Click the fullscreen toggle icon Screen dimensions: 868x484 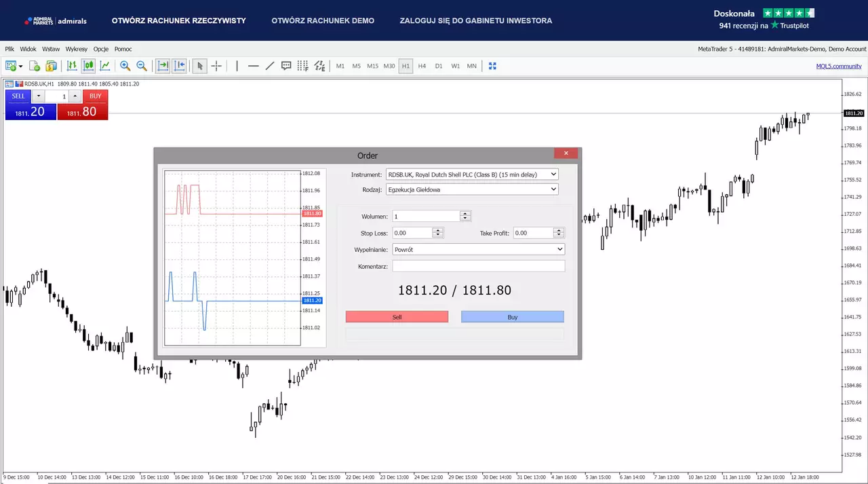coord(493,66)
